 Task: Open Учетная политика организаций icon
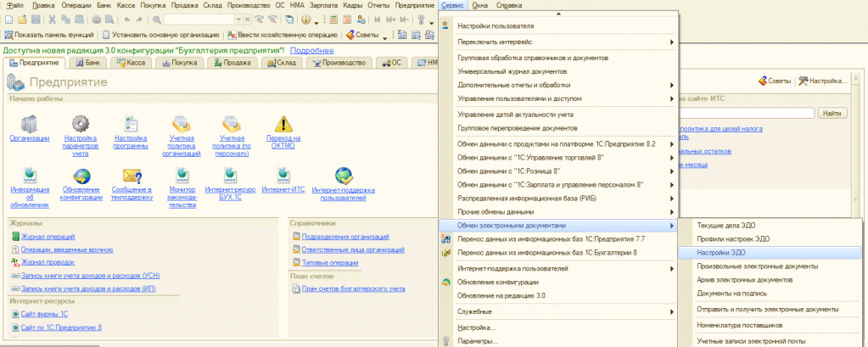[182, 123]
